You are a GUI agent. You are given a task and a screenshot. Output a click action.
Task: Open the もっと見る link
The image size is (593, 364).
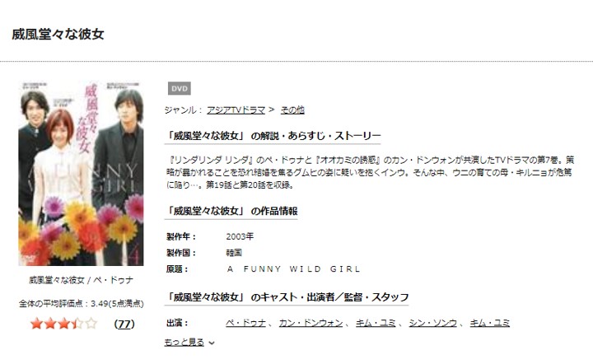click(184, 343)
